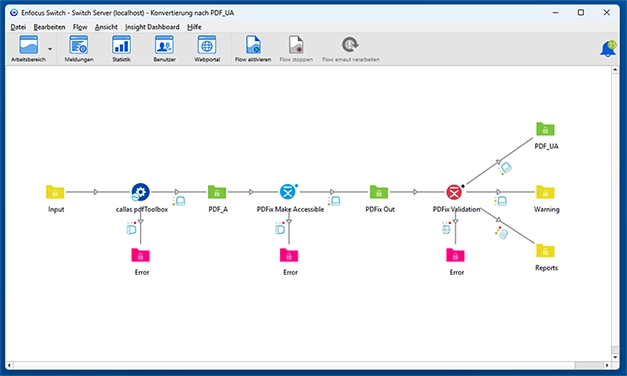The image size is (627, 376).
Task: Select the yellow Warning folder
Action: 545,192
